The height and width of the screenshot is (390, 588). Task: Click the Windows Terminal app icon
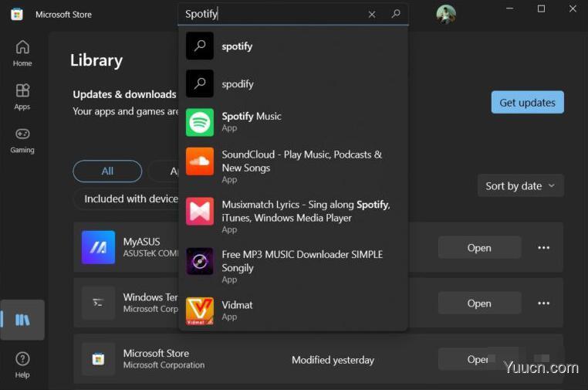pyautogui.click(x=98, y=303)
